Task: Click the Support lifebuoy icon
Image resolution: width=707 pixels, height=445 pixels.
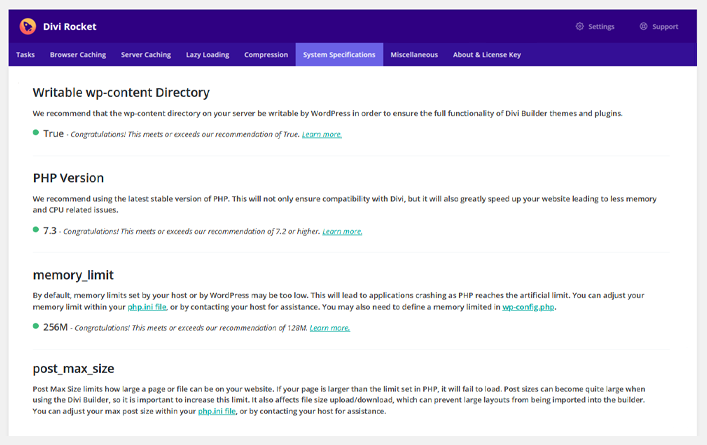Action: tap(643, 26)
